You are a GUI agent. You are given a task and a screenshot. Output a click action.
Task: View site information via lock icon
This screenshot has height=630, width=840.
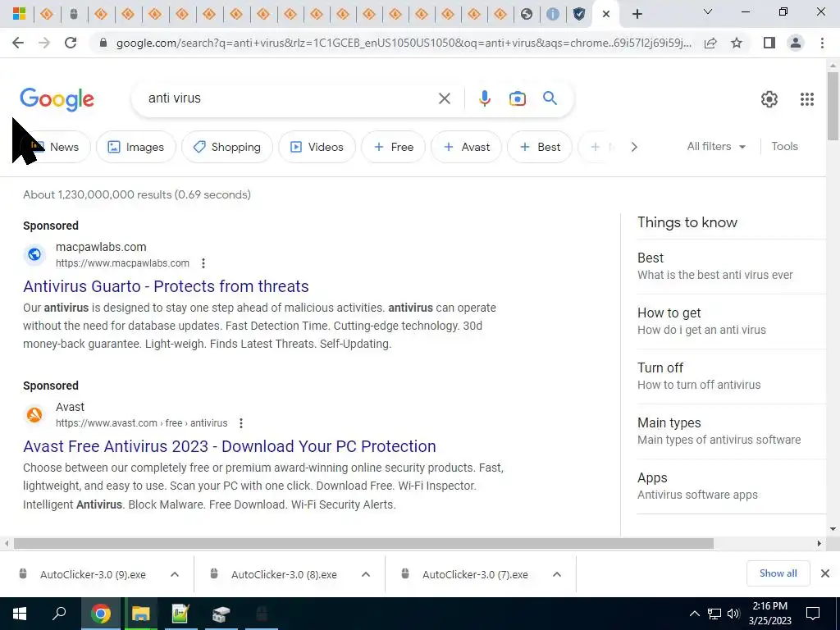[103, 43]
